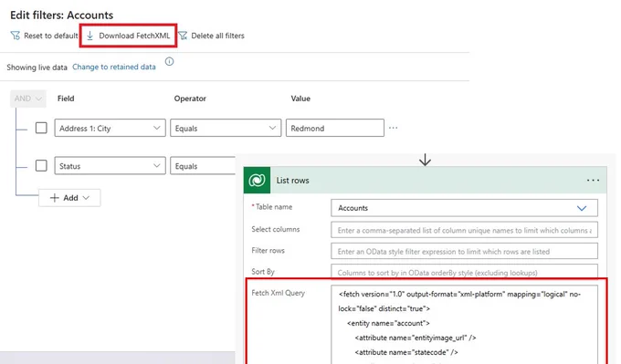This screenshot has height=364, width=621.
Task: Click the attribute name="statecode" line
Action: click(x=406, y=352)
